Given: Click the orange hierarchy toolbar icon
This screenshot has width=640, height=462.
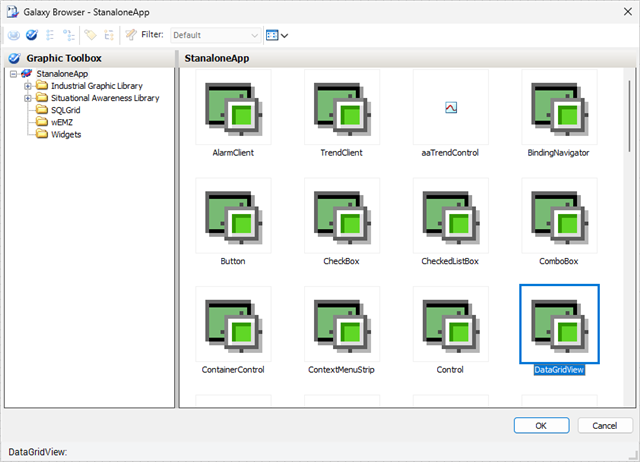Looking at the screenshot, I should pos(109,35).
